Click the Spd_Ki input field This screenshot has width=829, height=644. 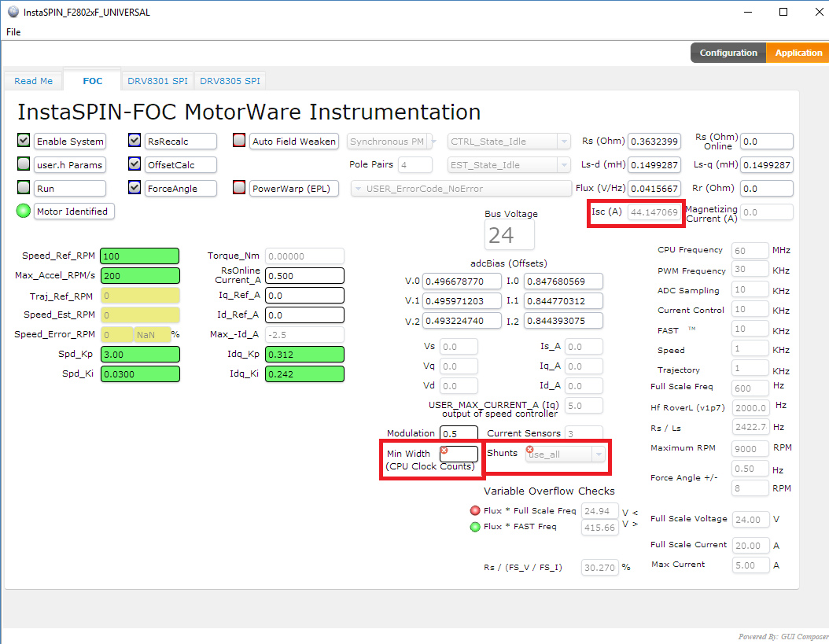pyautogui.click(x=139, y=374)
